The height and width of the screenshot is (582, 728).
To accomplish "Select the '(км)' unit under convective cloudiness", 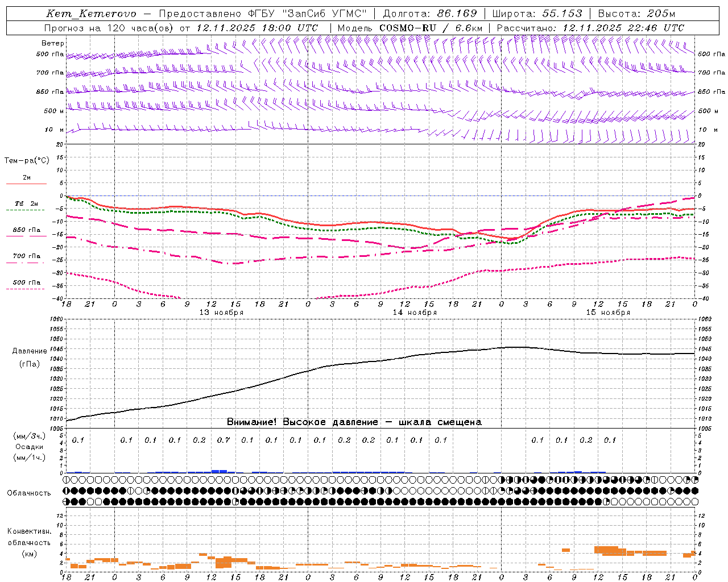I will (x=29, y=554).
